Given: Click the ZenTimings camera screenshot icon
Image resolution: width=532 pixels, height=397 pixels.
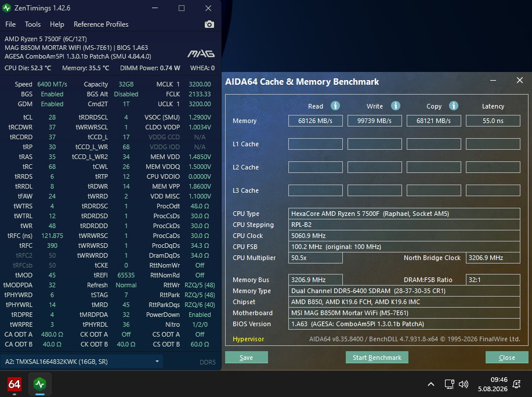Looking at the screenshot, I should (209, 24).
